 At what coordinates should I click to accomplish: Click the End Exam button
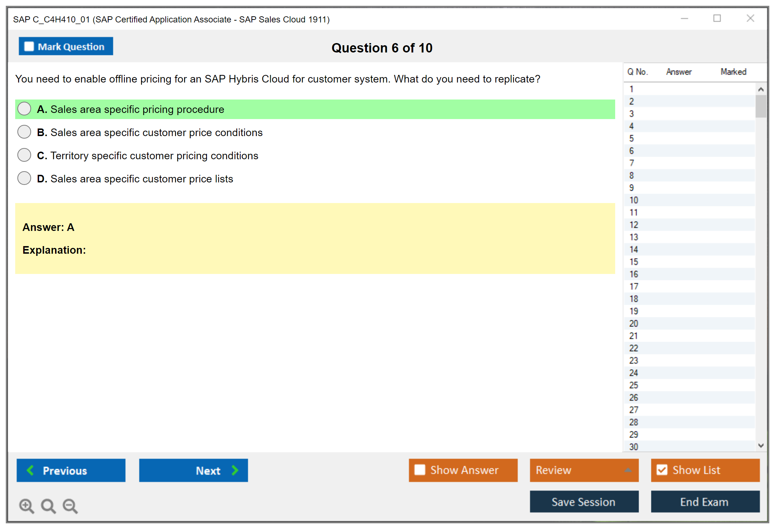tap(705, 502)
